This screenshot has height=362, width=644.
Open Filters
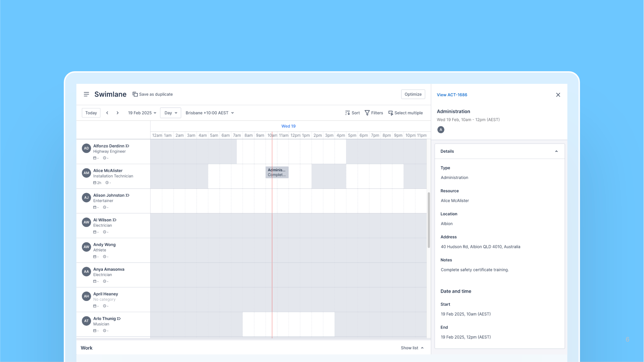click(x=374, y=113)
